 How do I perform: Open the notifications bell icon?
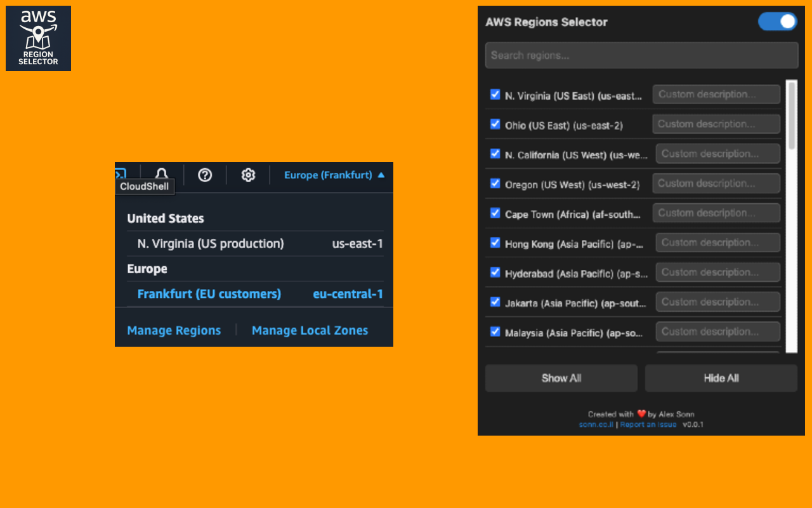coord(162,175)
